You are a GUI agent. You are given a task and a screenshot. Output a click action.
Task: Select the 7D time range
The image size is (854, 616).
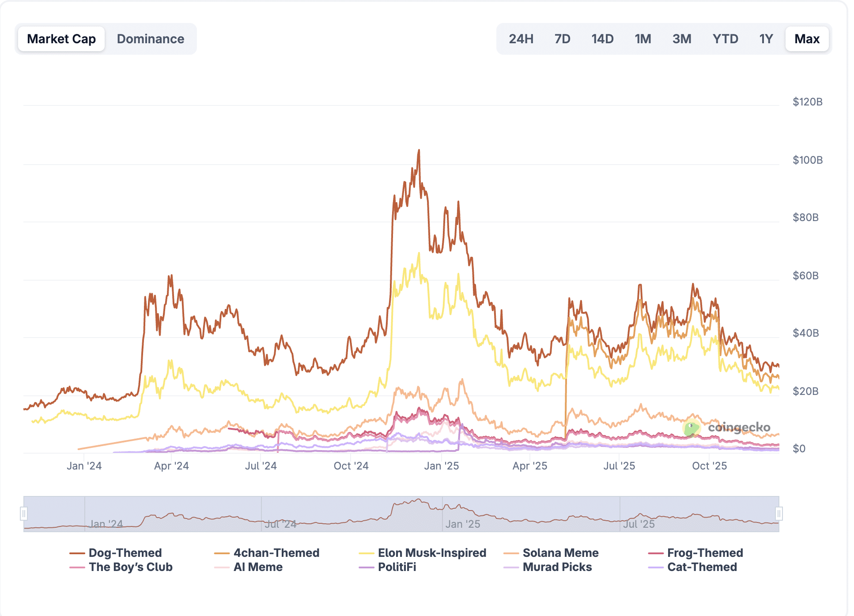[x=563, y=39]
